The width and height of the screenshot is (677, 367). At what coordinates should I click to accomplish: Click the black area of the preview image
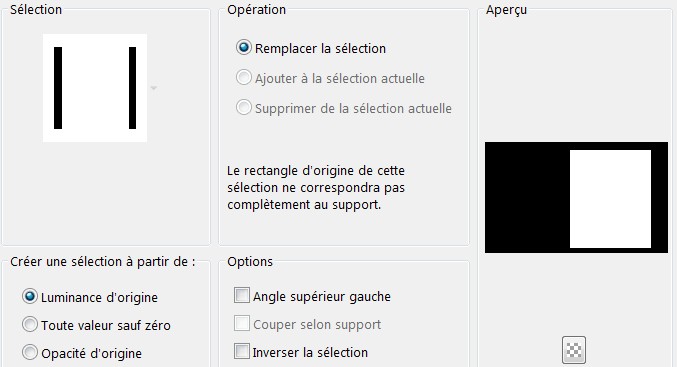(527, 198)
